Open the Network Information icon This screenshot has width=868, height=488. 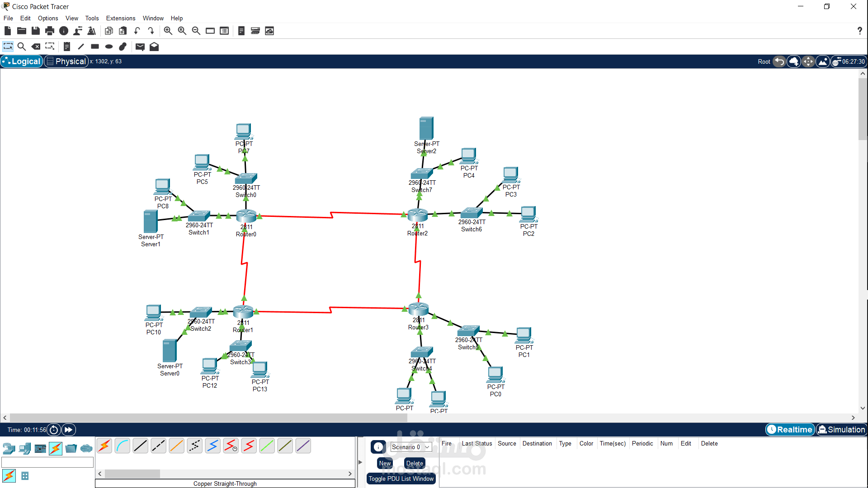coord(64,31)
